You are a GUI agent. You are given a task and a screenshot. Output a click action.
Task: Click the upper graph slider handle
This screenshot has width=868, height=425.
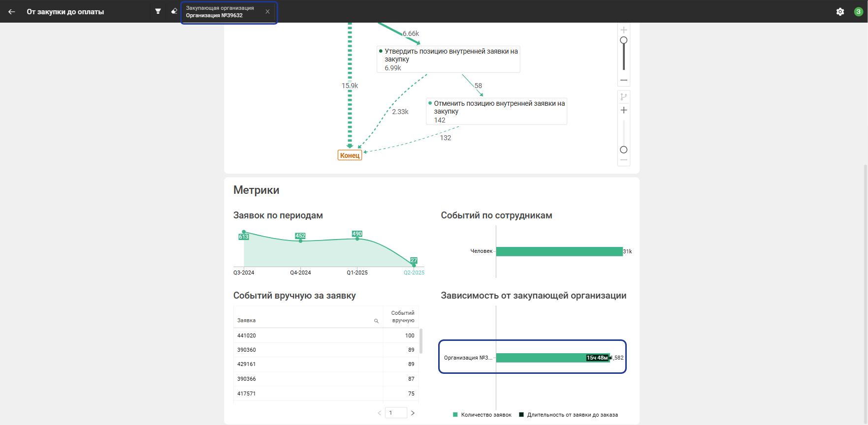click(624, 40)
